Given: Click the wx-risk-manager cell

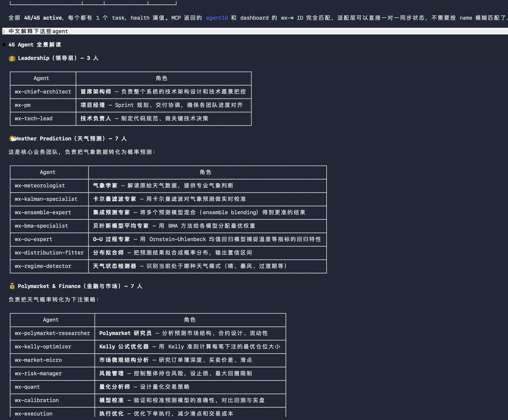Looking at the screenshot, I should (x=52, y=373).
